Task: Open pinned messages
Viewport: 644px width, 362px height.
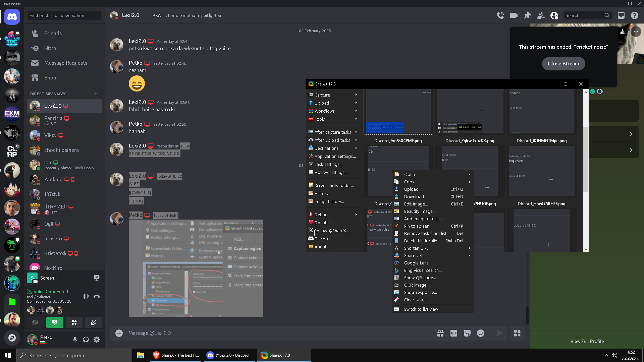Action: pos(527,15)
